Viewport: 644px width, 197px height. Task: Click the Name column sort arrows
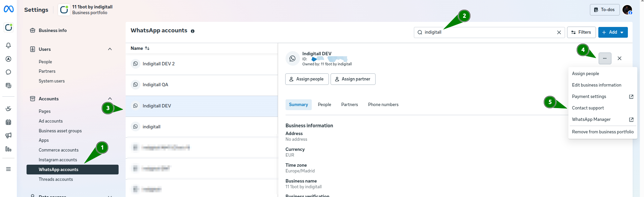[147, 48]
